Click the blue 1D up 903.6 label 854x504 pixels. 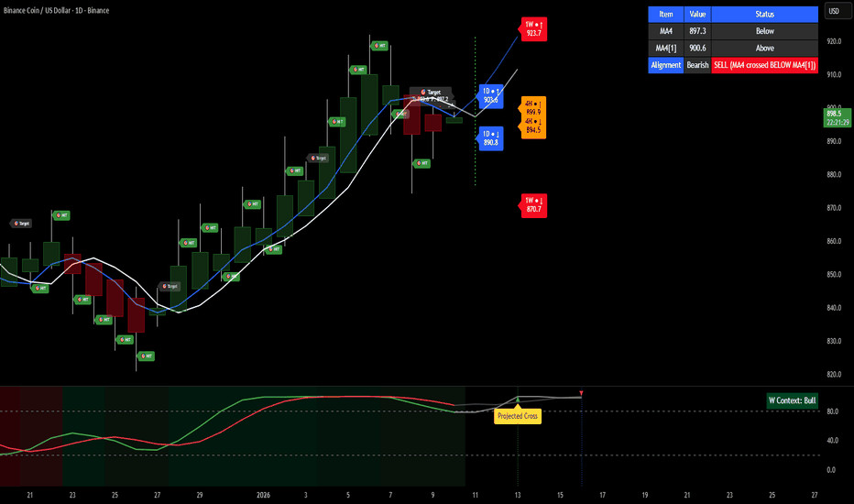coord(490,95)
